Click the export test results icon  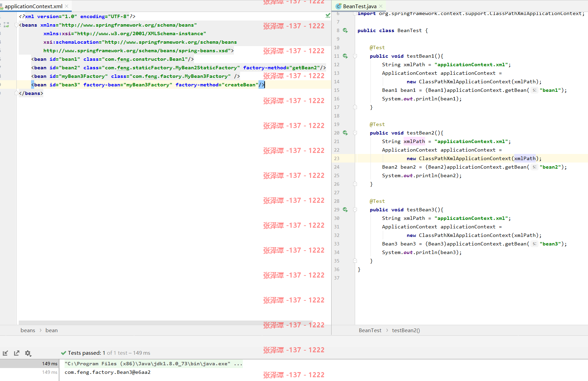16,353
